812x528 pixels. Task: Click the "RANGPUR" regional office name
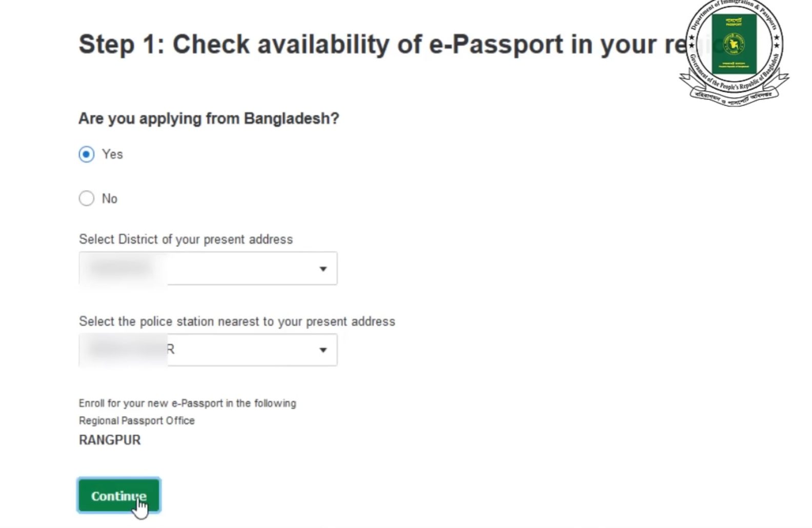click(109, 440)
